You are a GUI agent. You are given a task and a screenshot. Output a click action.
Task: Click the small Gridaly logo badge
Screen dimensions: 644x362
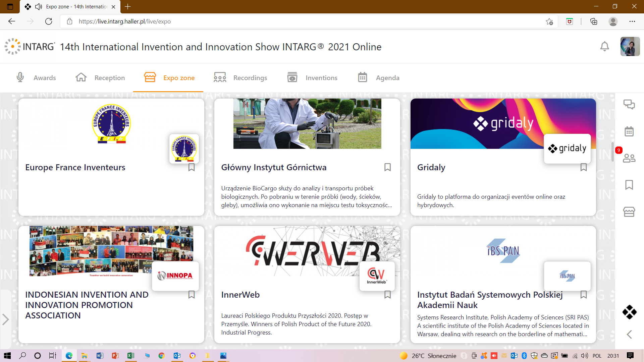click(567, 148)
